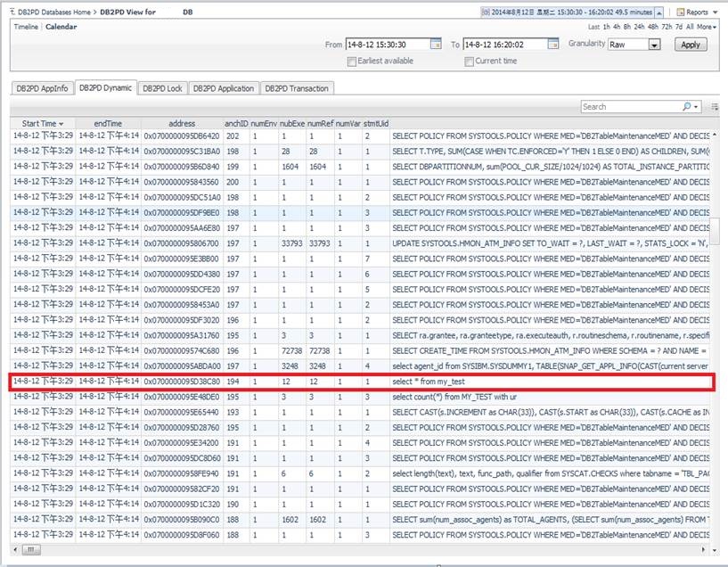Image resolution: width=728 pixels, height=567 pixels.
Task: Expand the Granularity dropdown
Action: click(x=654, y=45)
